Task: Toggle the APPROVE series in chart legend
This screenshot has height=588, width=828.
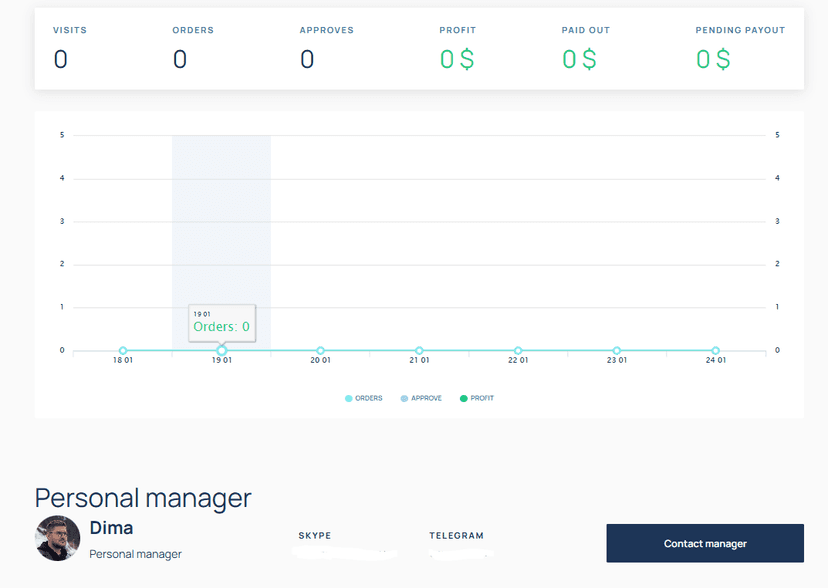Action: point(421,398)
